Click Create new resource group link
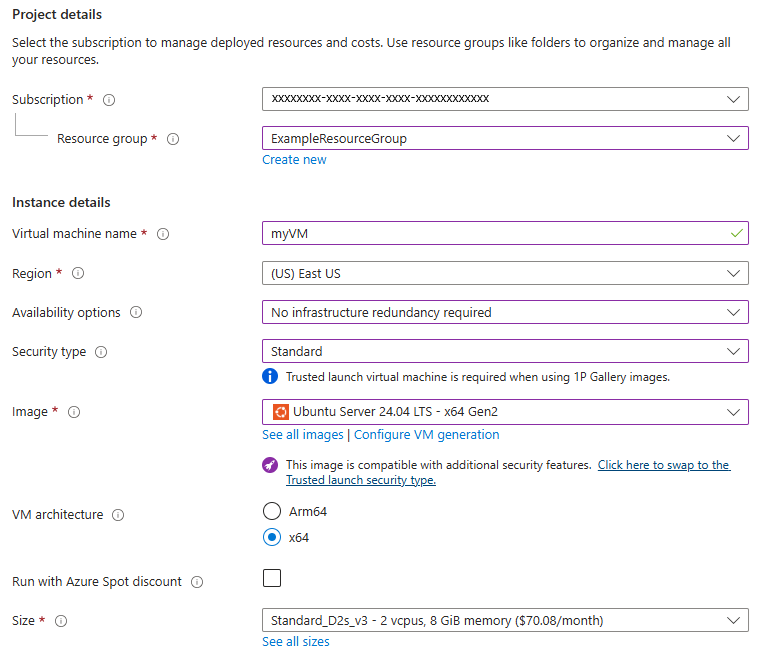The image size is (761, 653). click(294, 160)
